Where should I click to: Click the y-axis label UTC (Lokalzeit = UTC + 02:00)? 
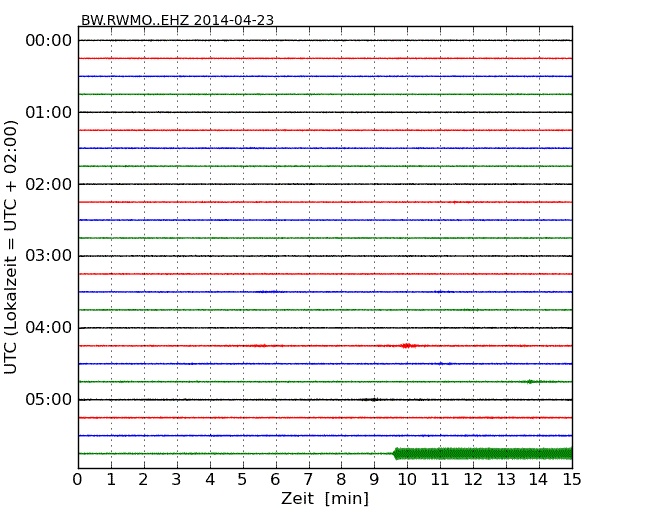pos(11,247)
